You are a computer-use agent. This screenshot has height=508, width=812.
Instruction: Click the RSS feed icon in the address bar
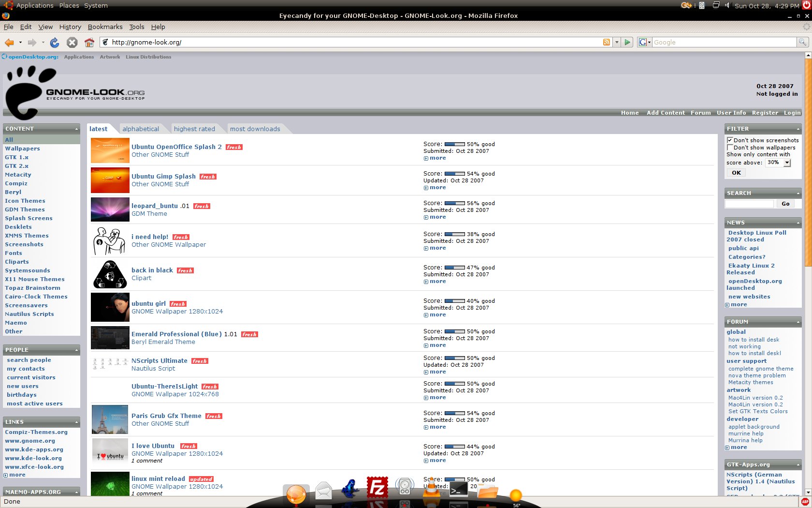(x=606, y=42)
